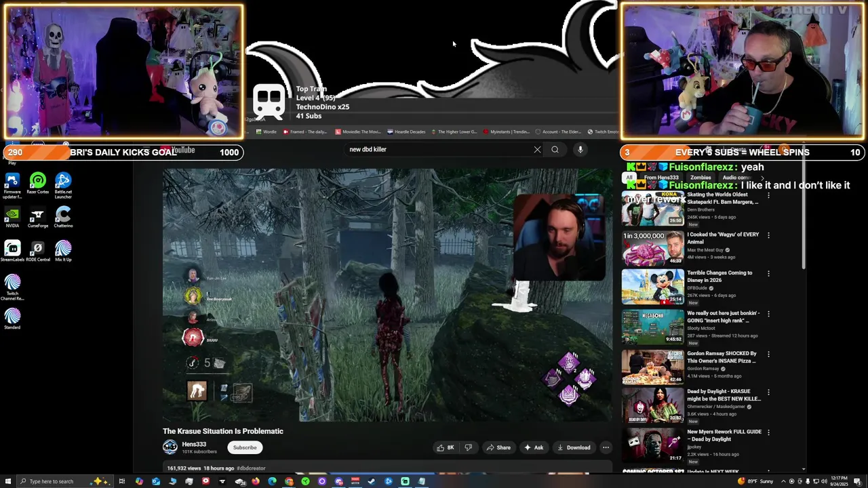868x488 pixels.
Task: Open Heardle Decades bookmark
Action: (406, 131)
